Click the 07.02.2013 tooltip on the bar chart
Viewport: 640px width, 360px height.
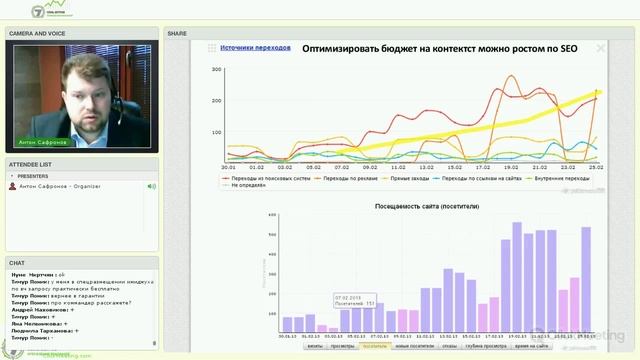coord(355,300)
